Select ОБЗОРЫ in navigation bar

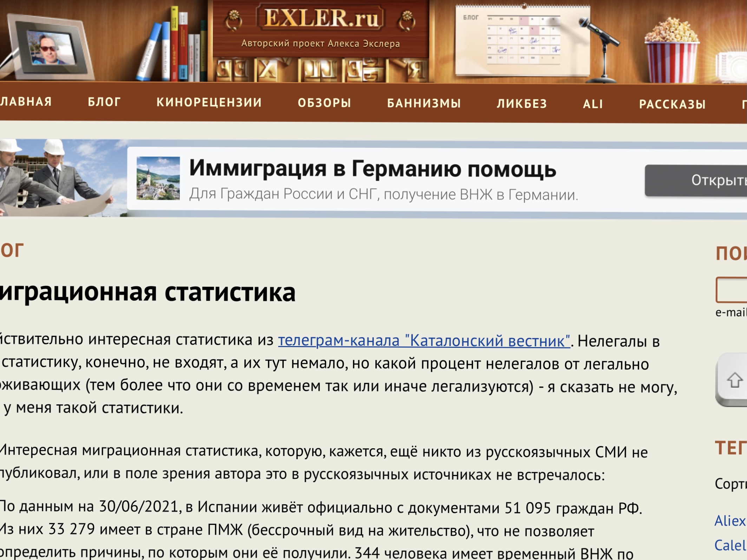pyautogui.click(x=325, y=103)
